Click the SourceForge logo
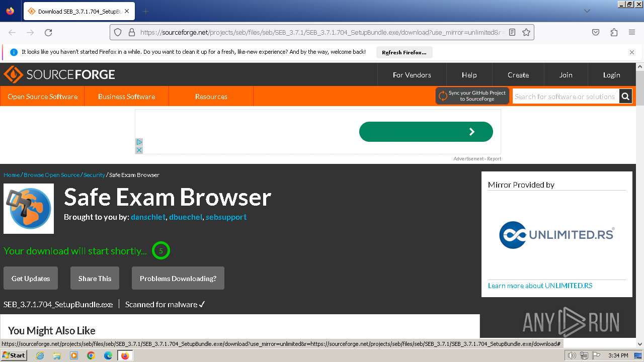The height and width of the screenshot is (362, 644). [59, 74]
